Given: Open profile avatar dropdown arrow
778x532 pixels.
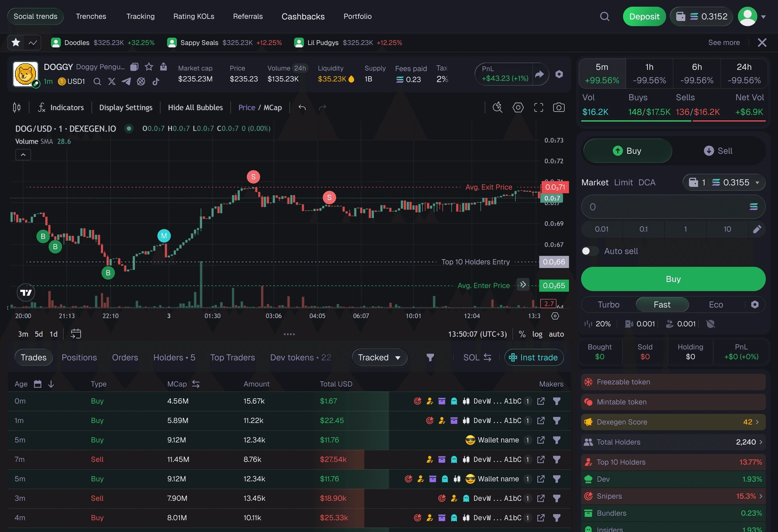Looking at the screenshot, I should tap(763, 17).
